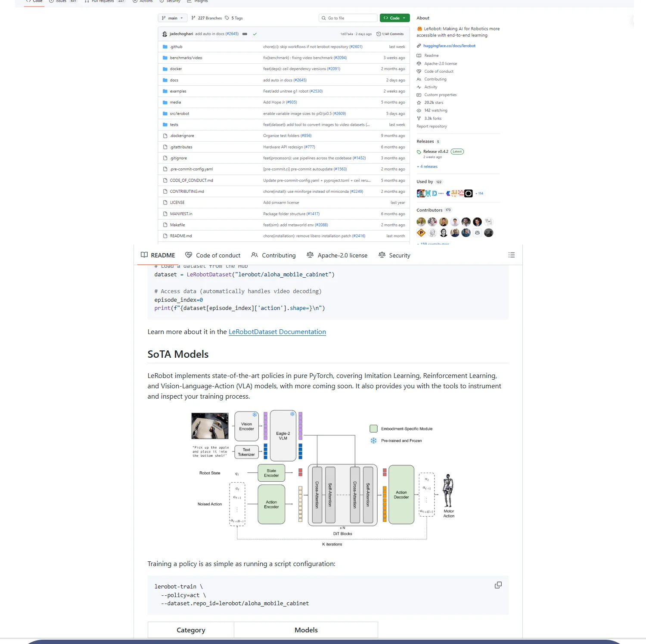Switch to the Code of conduct tab
Screen dimensions: 646x644
click(213, 255)
